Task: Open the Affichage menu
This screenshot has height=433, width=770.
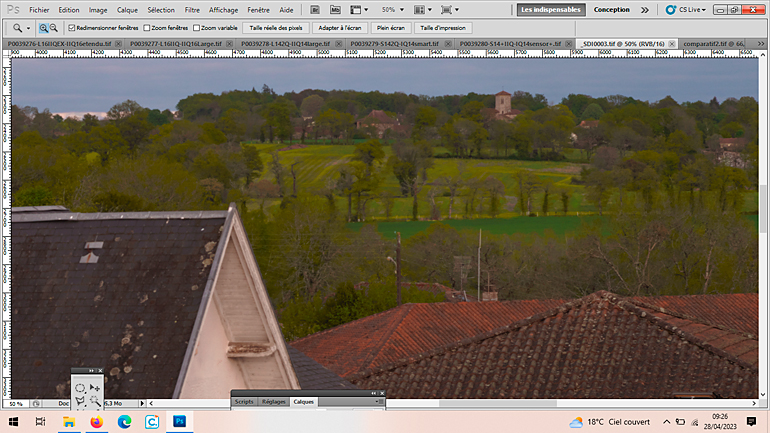Action: click(223, 10)
